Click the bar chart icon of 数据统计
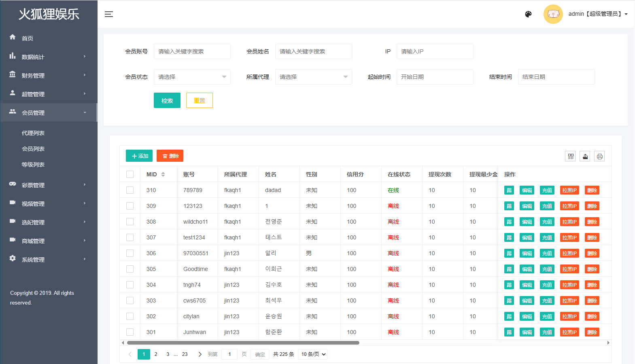 click(x=13, y=56)
